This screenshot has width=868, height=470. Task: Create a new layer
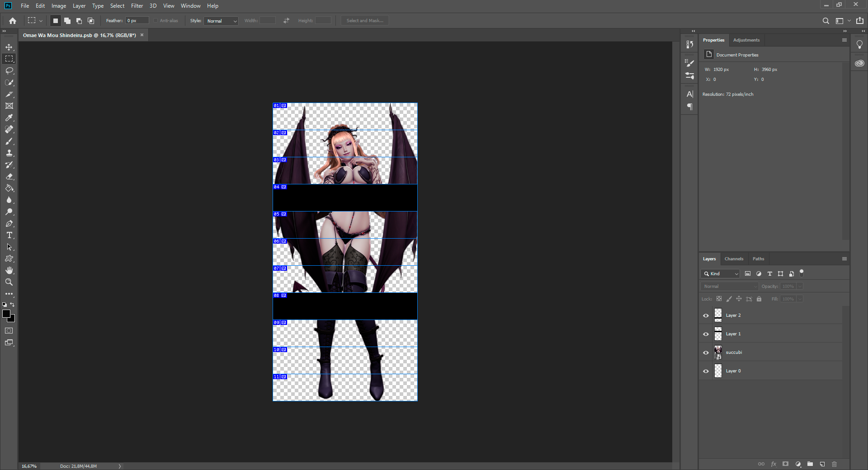(822, 464)
